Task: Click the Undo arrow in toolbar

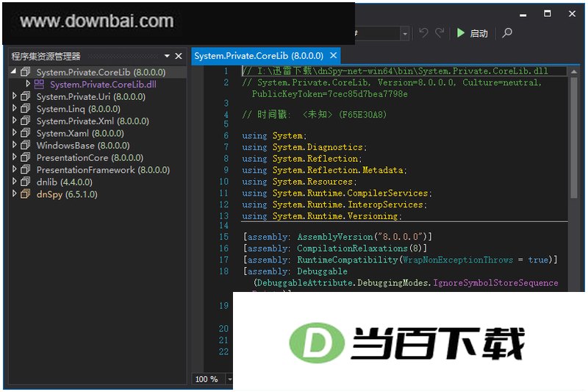Action: click(x=424, y=33)
